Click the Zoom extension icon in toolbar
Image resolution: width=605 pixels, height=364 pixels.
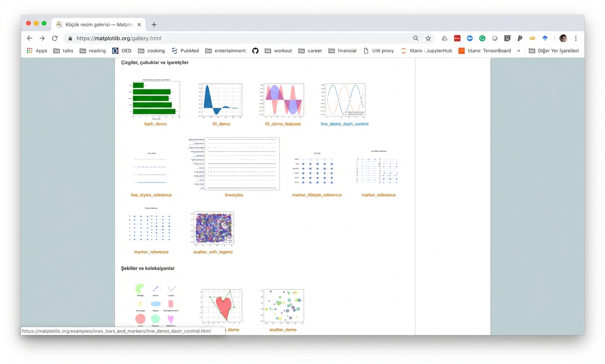coord(470,39)
